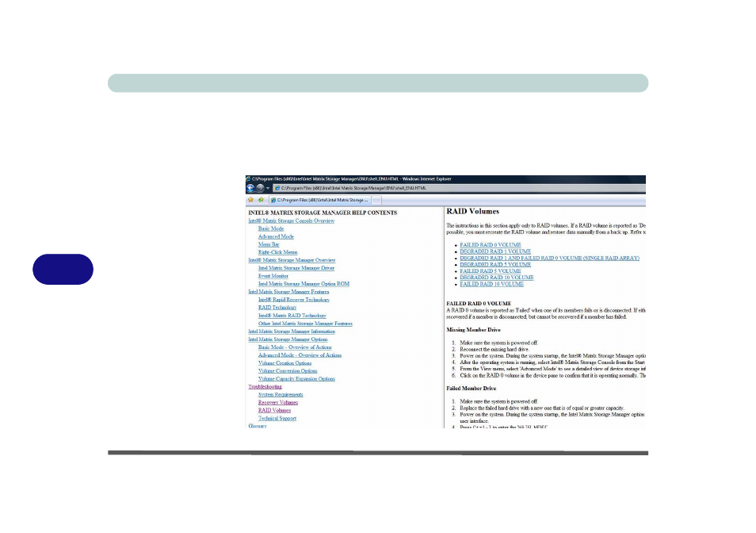Open the System Requirements help link
This screenshot has height=533, width=756.
pos(281,394)
